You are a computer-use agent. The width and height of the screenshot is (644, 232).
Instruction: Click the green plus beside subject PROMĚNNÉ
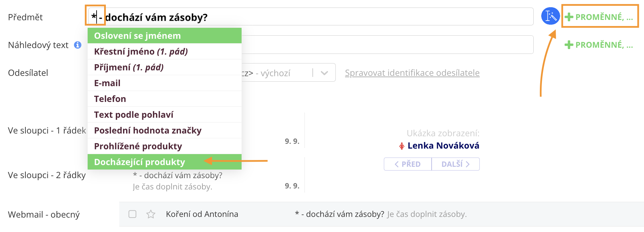coord(569,17)
